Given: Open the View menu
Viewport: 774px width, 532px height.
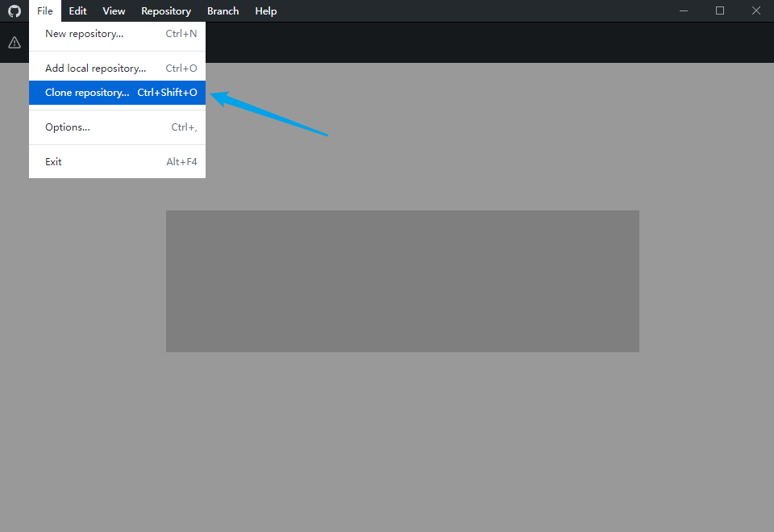Looking at the screenshot, I should click(114, 11).
